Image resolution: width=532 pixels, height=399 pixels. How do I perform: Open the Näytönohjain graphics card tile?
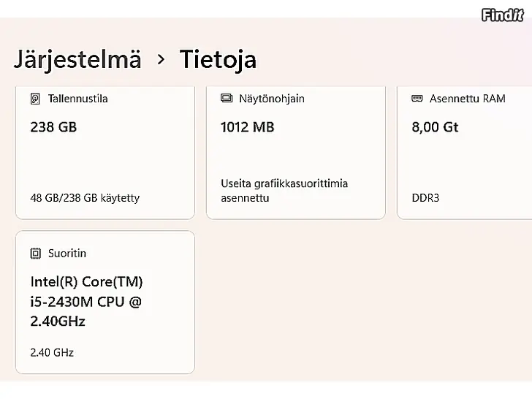[x=296, y=157]
